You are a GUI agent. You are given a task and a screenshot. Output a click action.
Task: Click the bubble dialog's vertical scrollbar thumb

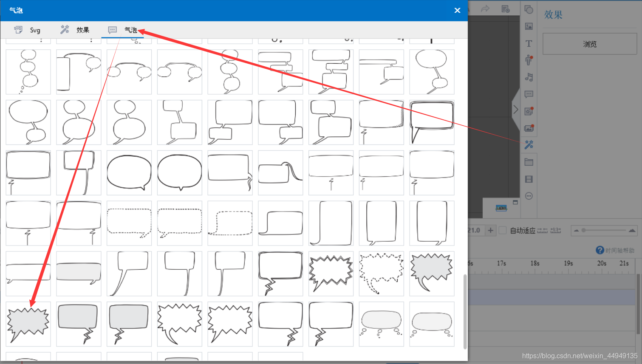tap(465, 312)
